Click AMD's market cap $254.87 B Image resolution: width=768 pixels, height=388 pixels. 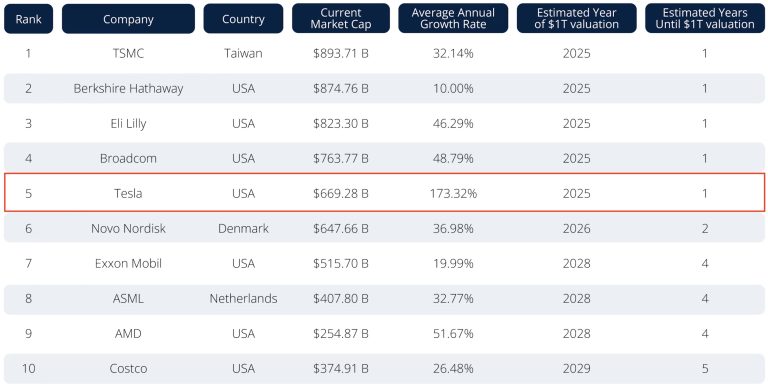point(341,334)
